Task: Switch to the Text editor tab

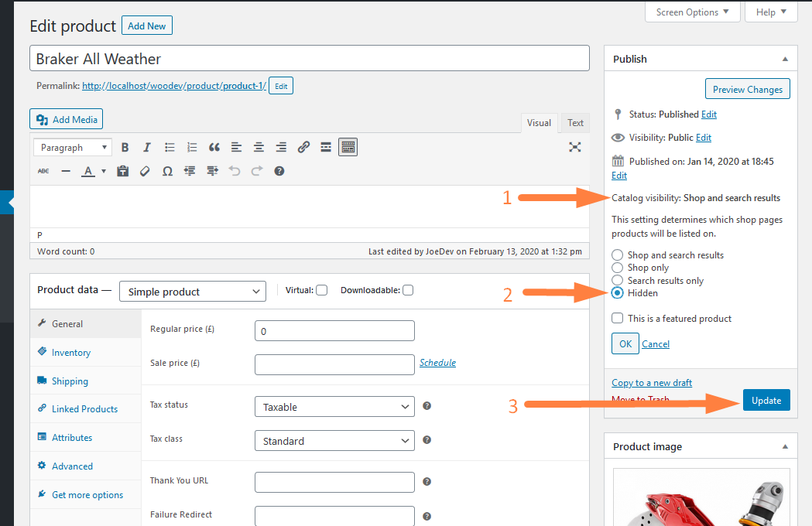Action: pos(575,123)
